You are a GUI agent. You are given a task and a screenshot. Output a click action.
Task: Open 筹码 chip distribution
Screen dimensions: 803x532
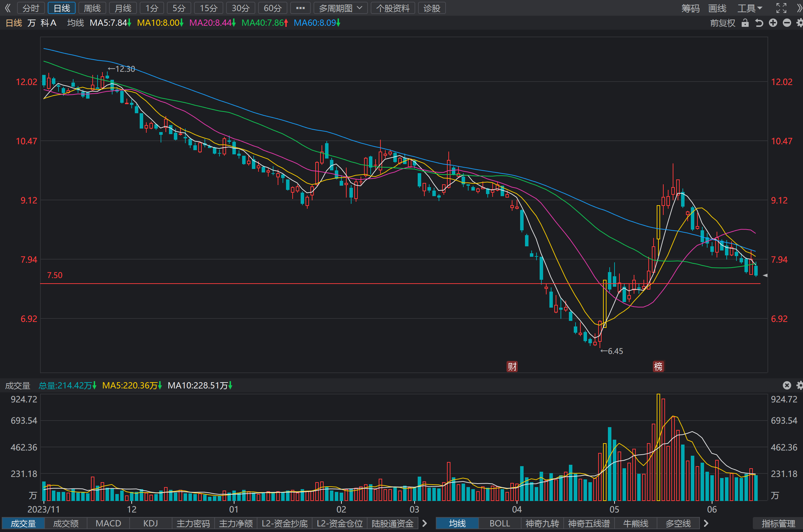[x=690, y=8]
